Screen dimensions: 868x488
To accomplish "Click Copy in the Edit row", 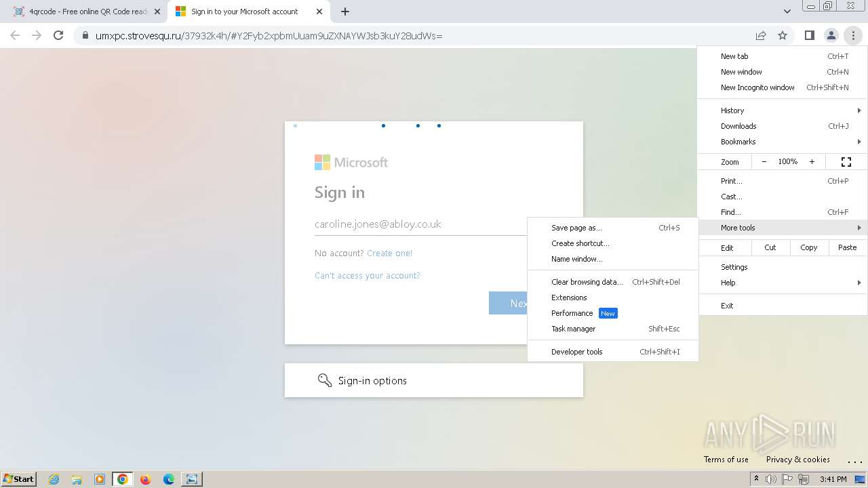I will 809,247.
